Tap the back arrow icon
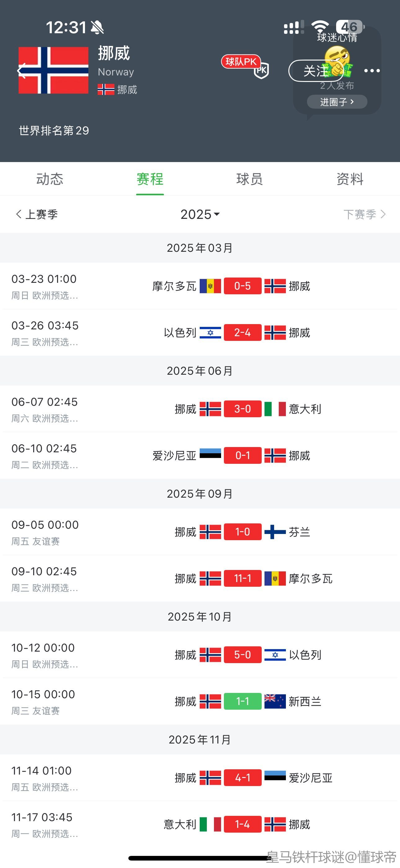Screen dimensions: 400x868 pyautogui.click(x=21, y=71)
